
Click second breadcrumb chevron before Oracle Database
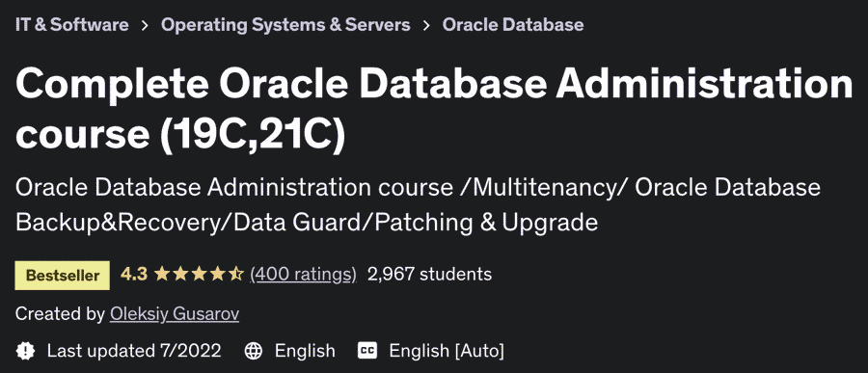(x=426, y=25)
